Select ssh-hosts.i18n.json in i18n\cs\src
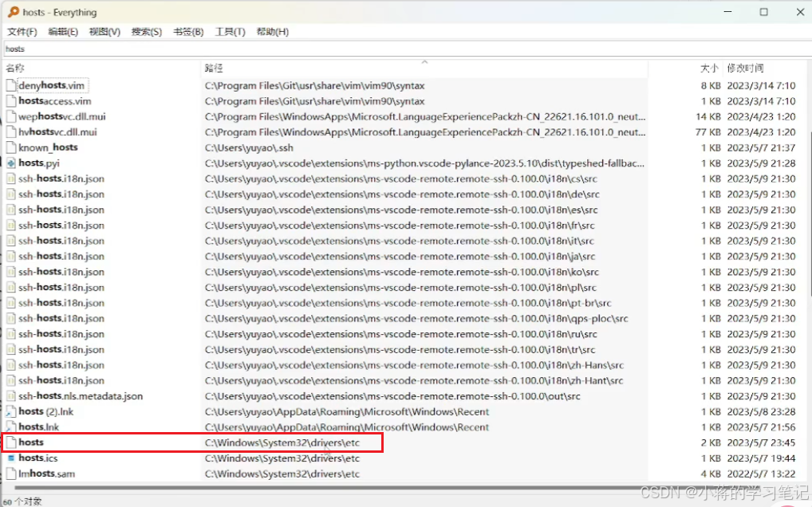This screenshot has width=812, height=507. 61,179
